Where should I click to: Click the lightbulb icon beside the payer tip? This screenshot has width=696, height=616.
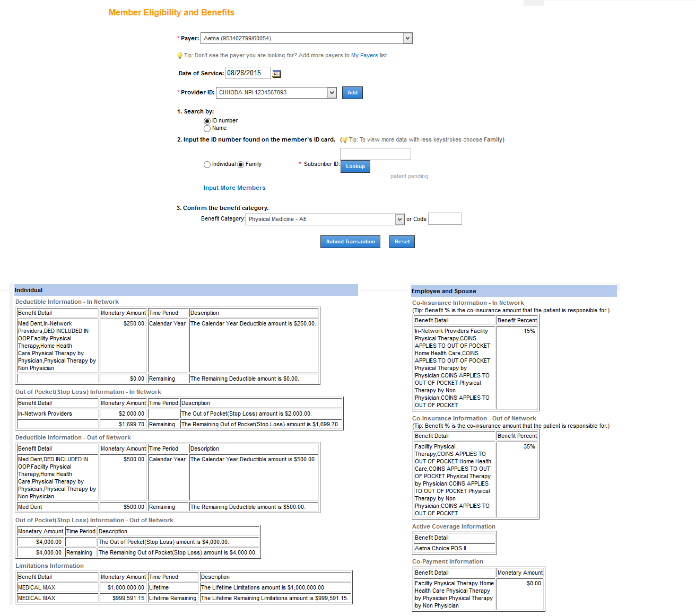click(180, 56)
